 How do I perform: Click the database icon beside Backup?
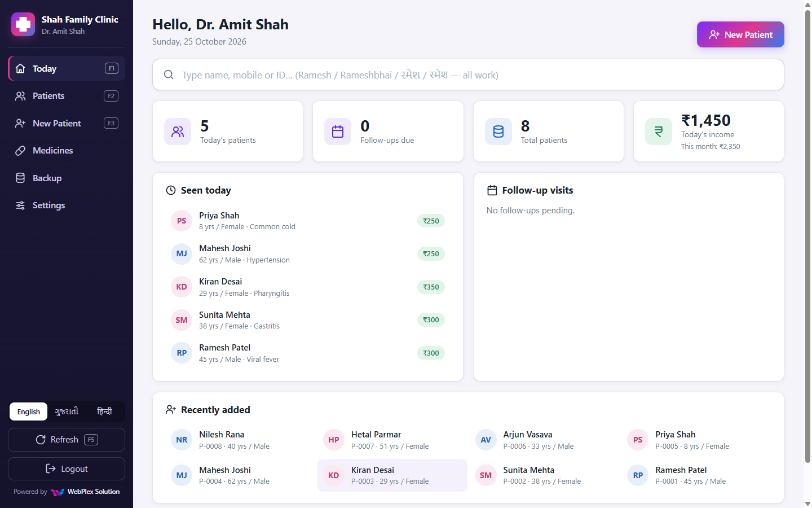tap(20, 178)
